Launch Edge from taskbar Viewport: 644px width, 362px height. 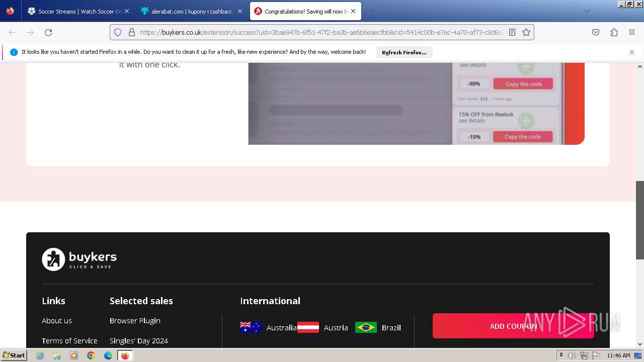click(x=108, y=355)
